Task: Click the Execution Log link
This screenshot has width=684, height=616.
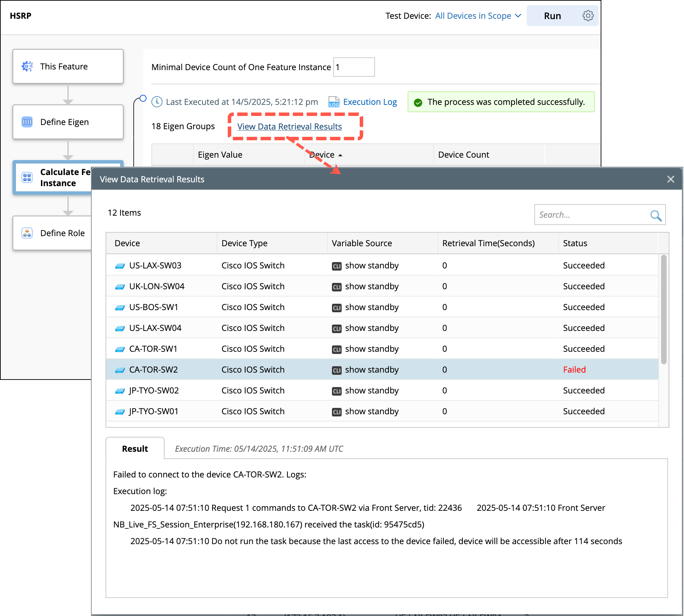Action: 370,102
